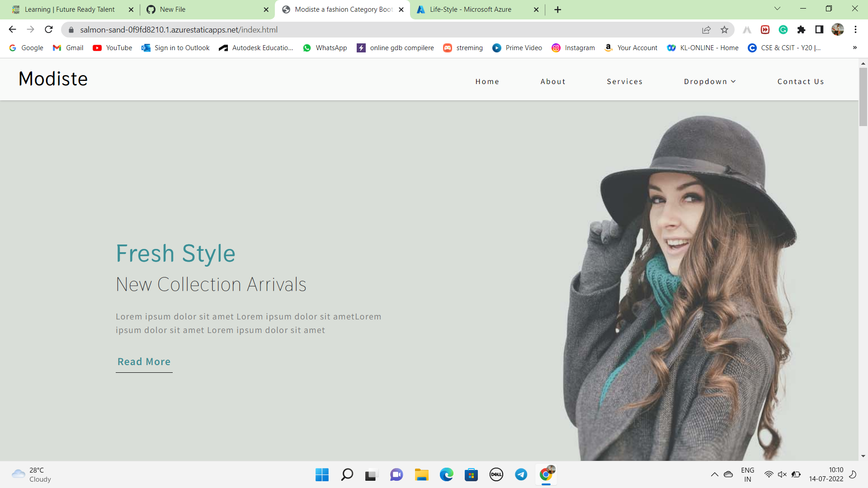Viewport: 868px width, 488px height.
Task: Open the Services navigation link
Action: click(x=625, y=82)
